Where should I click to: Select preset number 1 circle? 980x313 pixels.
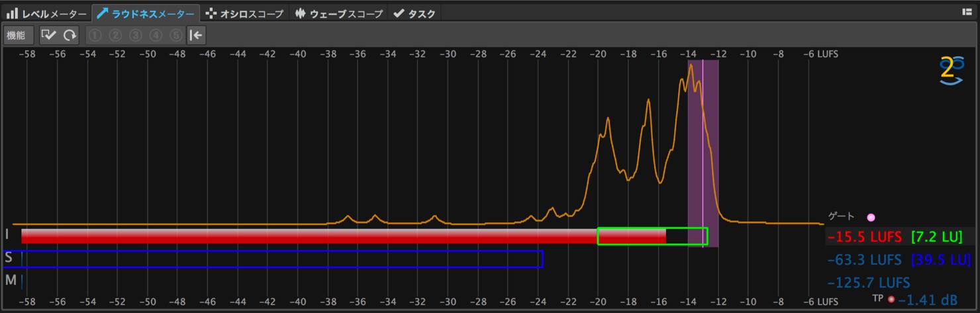point(95,35)
